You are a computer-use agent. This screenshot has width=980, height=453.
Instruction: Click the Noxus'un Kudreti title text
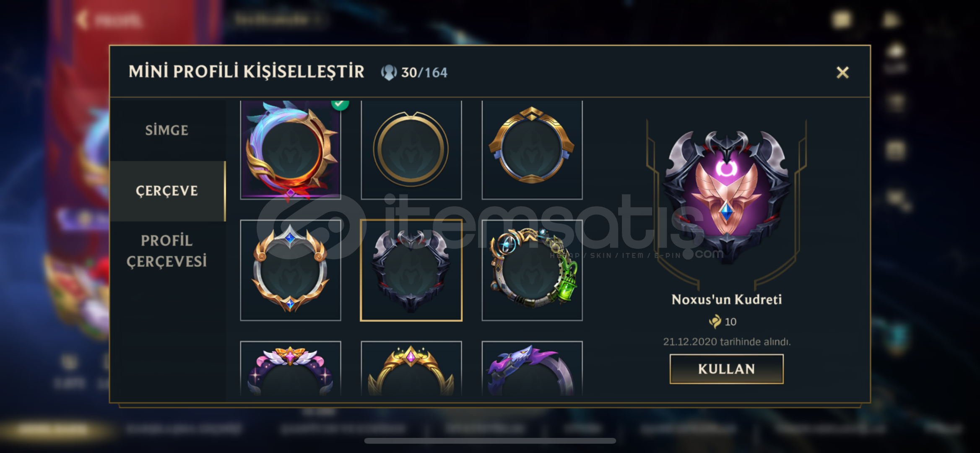point(726,299)
